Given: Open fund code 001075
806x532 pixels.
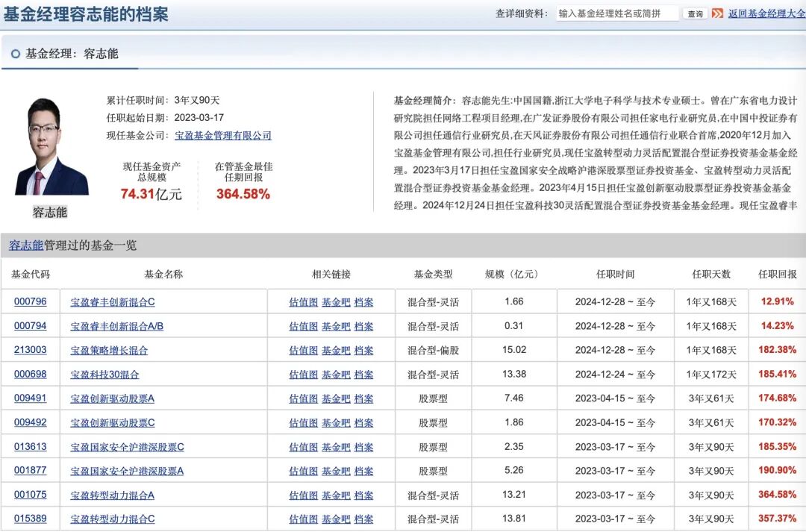Looking at the screenshot, I should tap(31, 495).
